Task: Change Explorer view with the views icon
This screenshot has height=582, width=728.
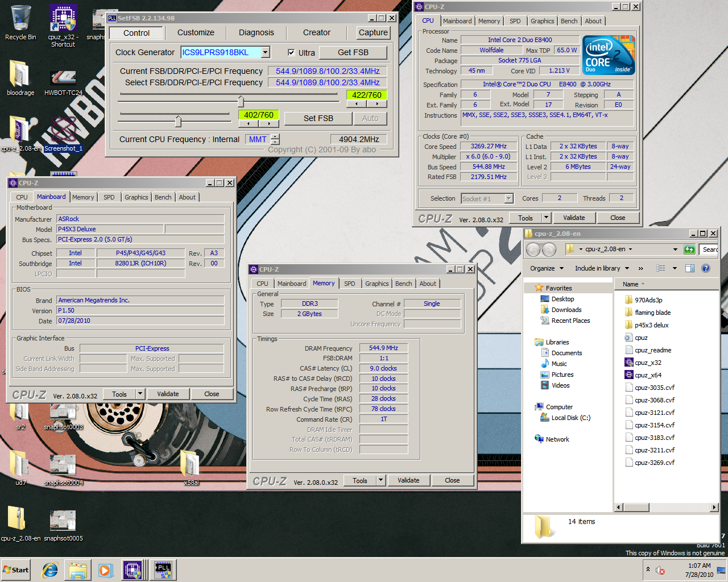Action: 660,268
